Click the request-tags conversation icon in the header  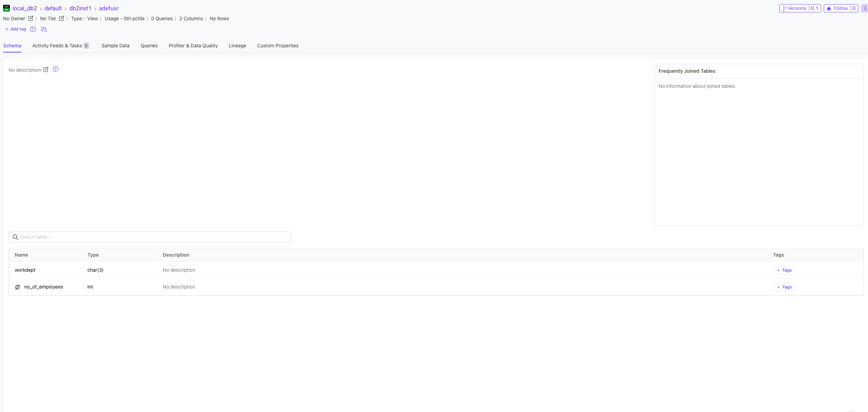pos(44,30)
